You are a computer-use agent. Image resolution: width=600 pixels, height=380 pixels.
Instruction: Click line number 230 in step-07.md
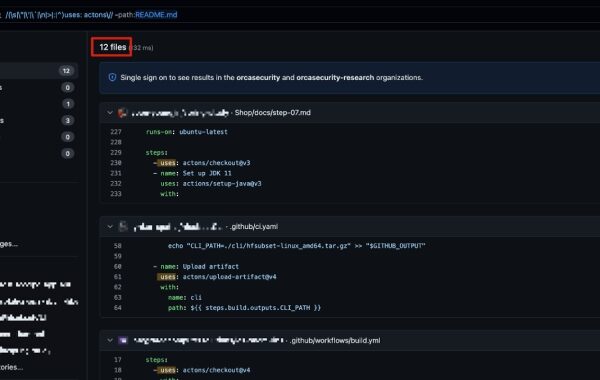(x=116, y=163)
